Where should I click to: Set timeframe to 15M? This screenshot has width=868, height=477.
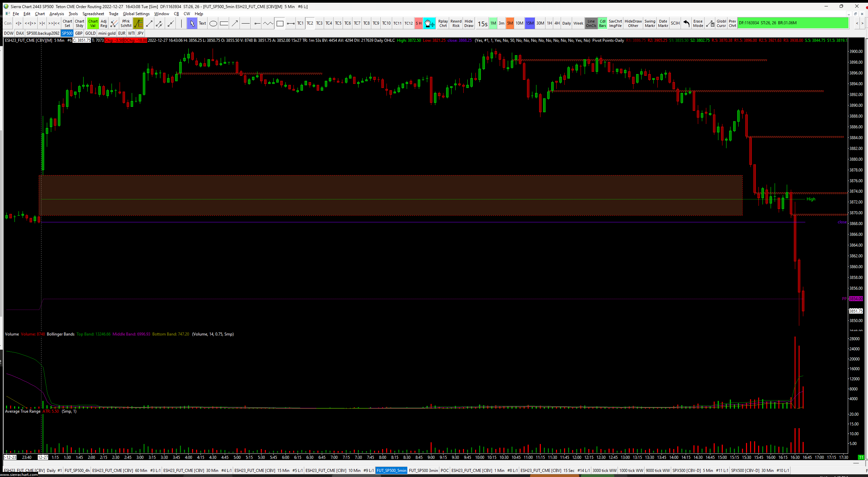[x=530, y=23]
